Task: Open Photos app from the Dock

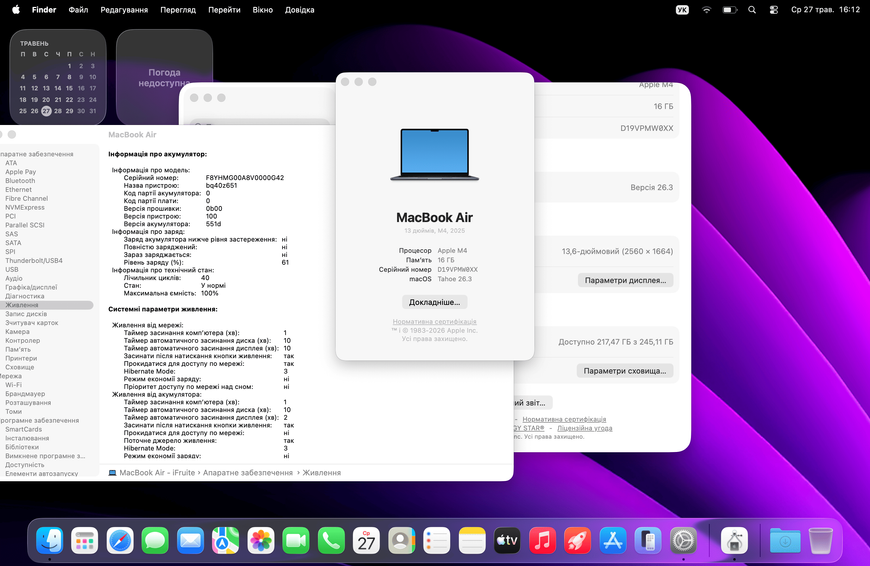Action: (x=261, y=540)
